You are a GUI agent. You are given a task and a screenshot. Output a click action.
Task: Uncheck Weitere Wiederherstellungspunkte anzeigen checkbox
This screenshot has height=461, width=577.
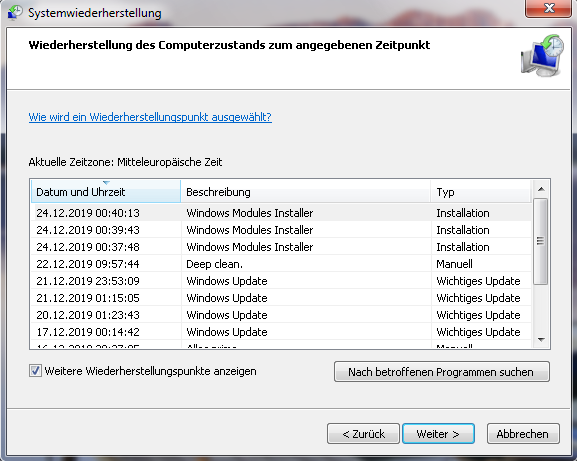pyautogui.click(x=35, y=370)
